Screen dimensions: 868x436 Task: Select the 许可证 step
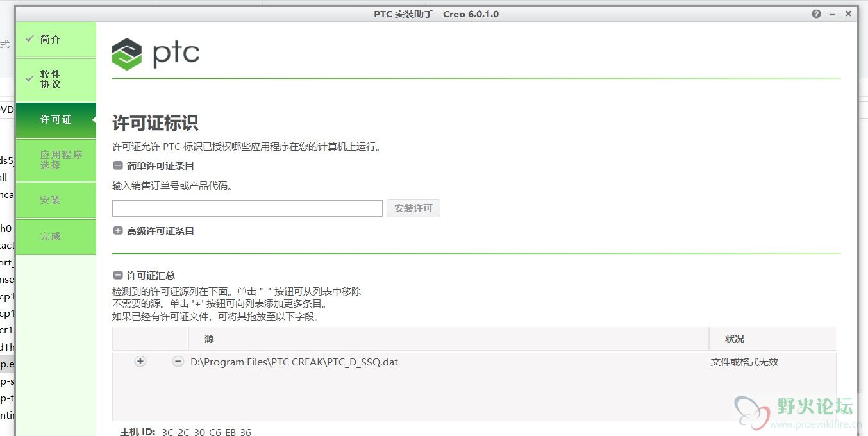click(x=56, y=120)
